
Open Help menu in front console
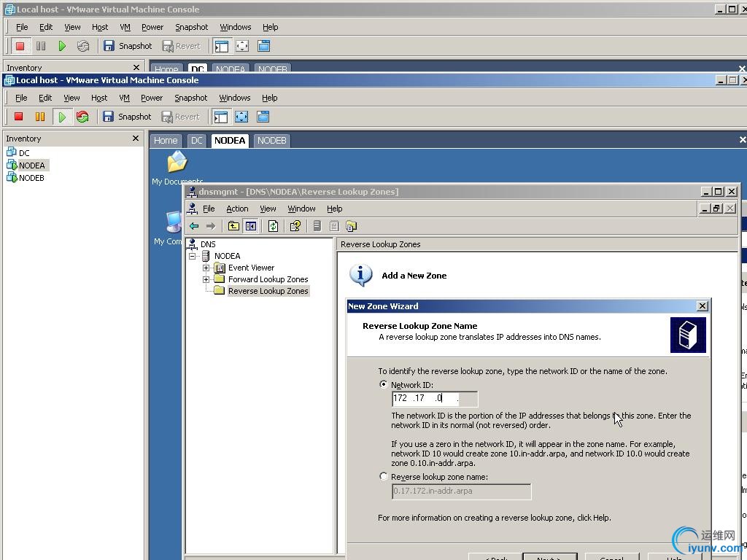click(270, 98)
